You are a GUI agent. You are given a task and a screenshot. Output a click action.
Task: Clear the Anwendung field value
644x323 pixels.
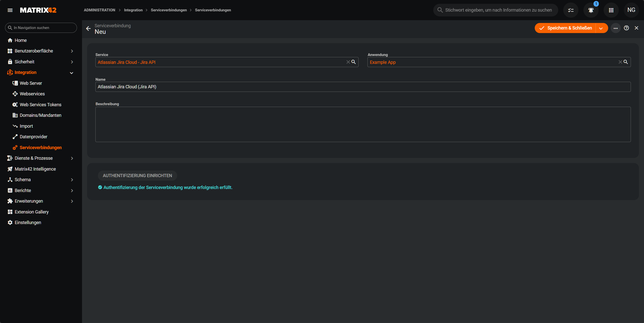point(620,62)
